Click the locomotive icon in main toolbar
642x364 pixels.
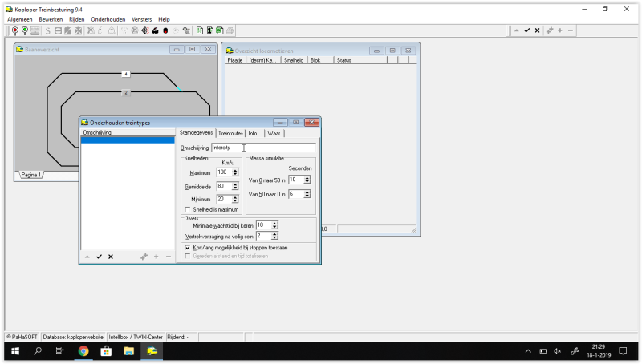[x=155, y=30]
